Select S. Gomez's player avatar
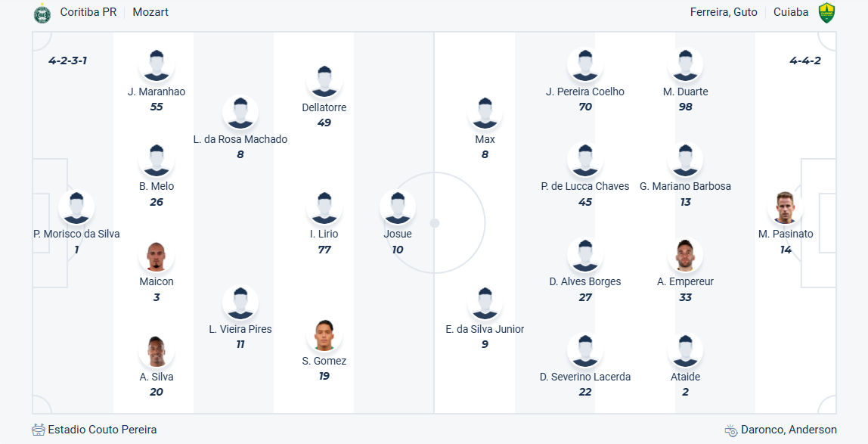The width and height of the screenshot is (868, 444). tap(324, 337)
